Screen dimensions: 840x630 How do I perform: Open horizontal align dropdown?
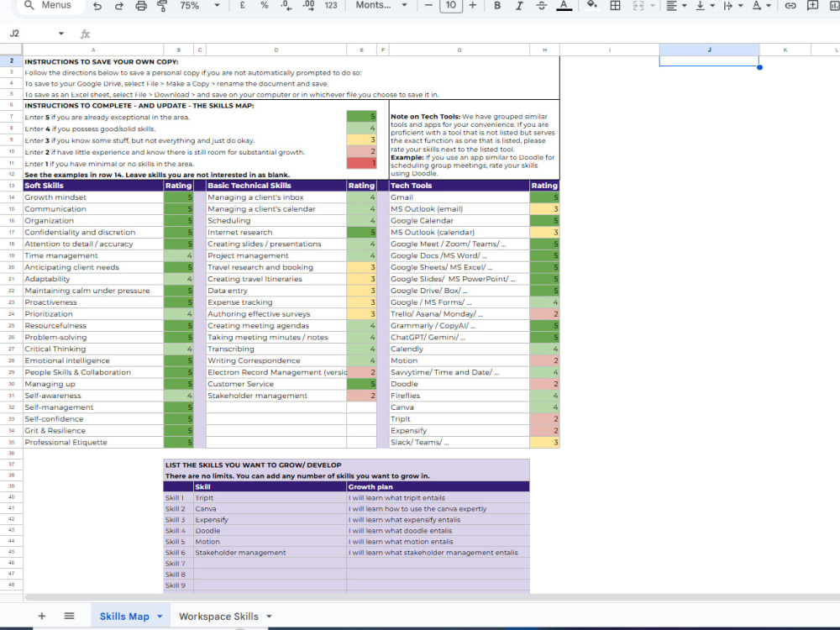tap(676, 5)
